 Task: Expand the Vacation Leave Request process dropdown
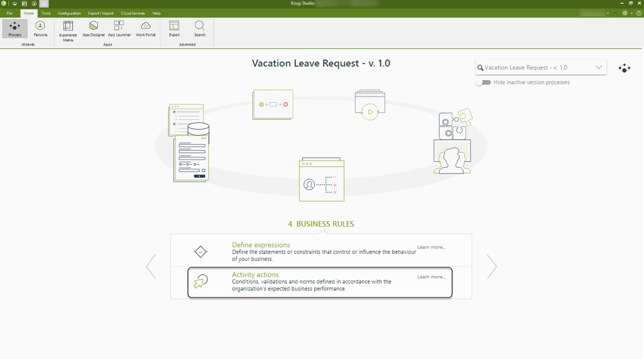click(x=599, y=67)
